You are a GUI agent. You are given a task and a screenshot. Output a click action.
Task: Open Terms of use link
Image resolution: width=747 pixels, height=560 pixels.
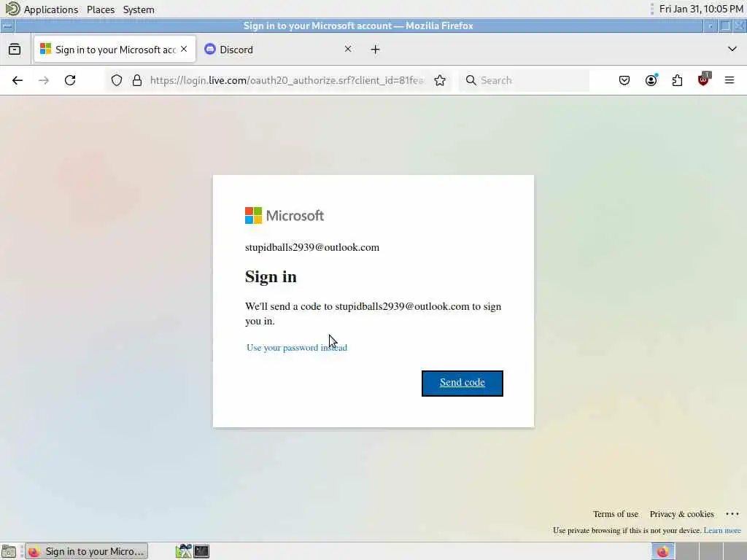pyautogui.click(x=616, y=514)
